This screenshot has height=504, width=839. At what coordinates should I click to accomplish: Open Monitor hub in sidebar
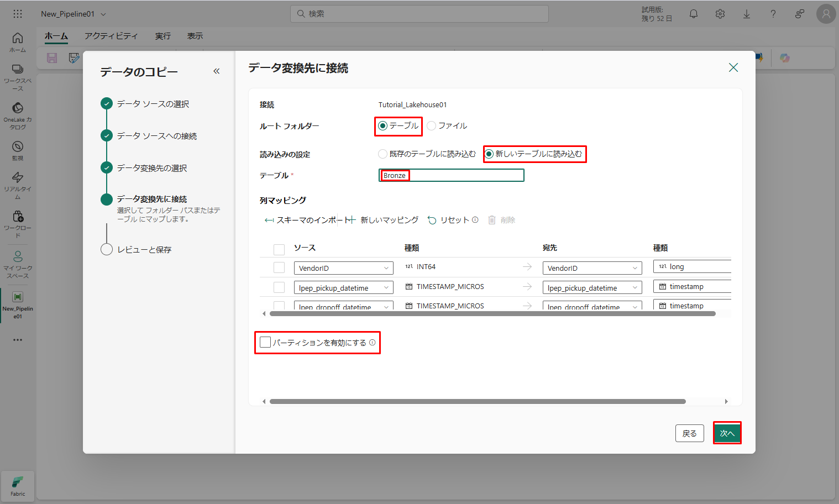[18, 151]
